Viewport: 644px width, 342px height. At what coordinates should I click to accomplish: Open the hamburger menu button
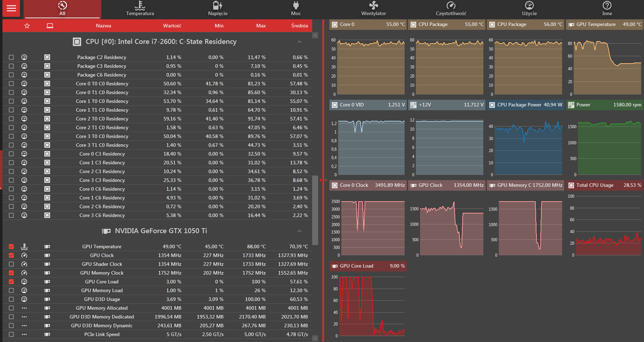(11, 8)
